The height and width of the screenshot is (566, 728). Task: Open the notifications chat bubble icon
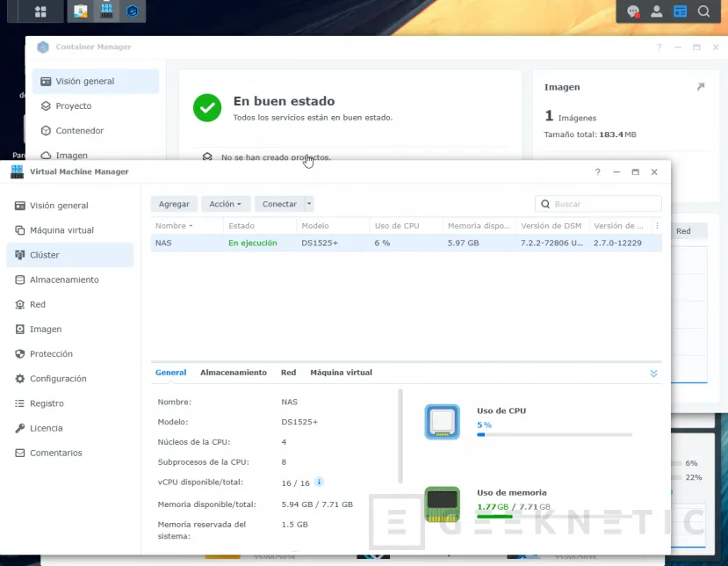tap(632, 11)
